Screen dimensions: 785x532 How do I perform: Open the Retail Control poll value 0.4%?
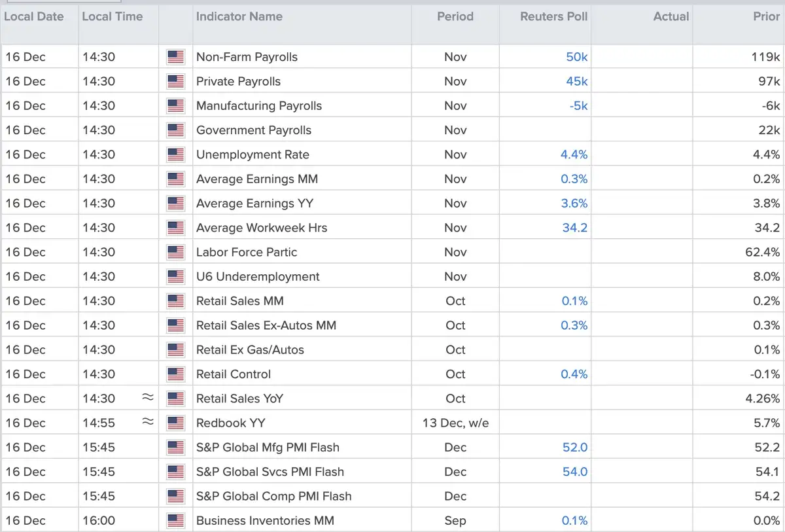[x=574, y=374]
